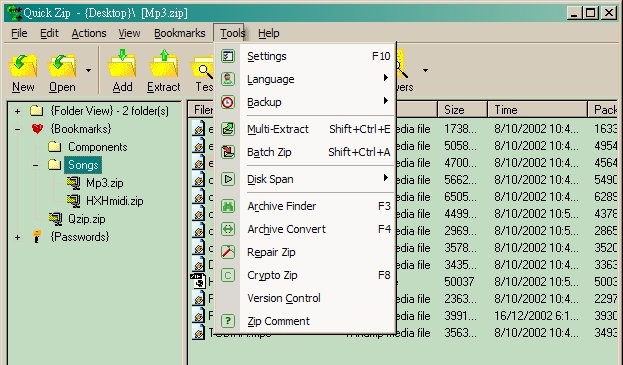
Task: Click the Extract toolbar icon
Action: [163, 64]
